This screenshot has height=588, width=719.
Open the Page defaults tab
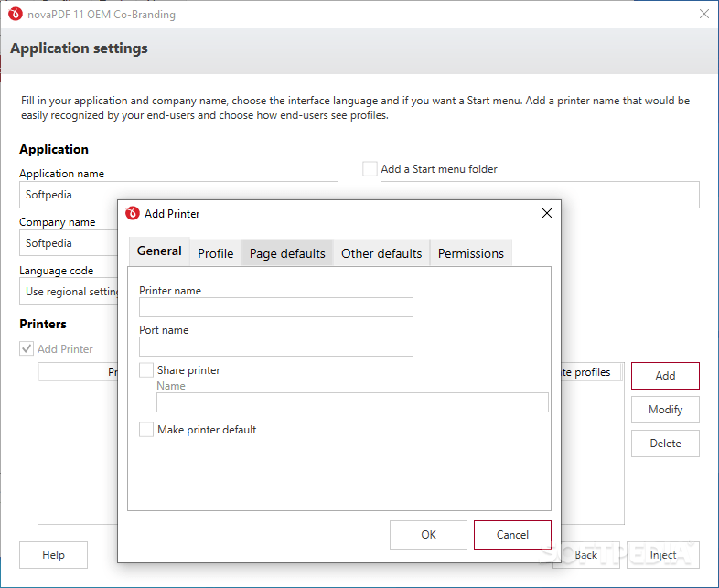(287, 253)
